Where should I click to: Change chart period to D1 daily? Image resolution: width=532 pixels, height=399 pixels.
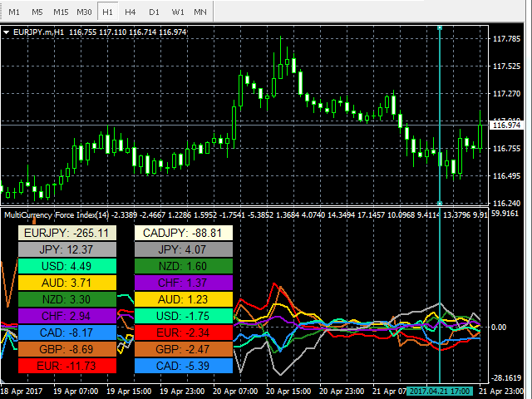coord(154,12)
